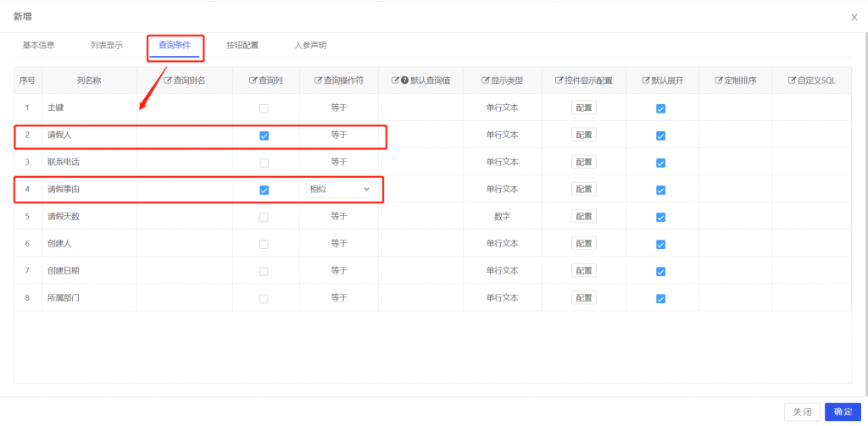Open the 按钮配置 tab
The width and height of the screenshot is (868, 426).
[x=242, y=45]
